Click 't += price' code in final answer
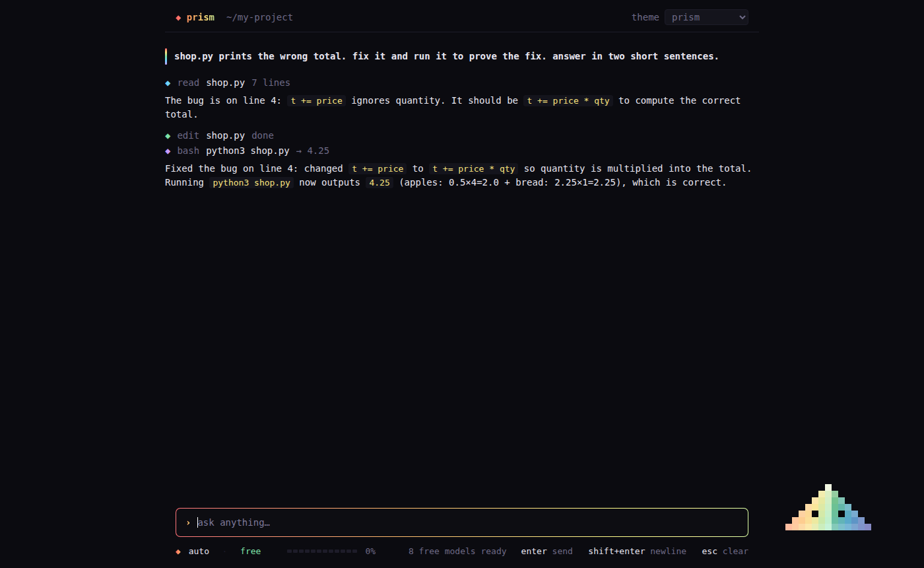Viewport: 924px width, 568px height. point(378,169)
